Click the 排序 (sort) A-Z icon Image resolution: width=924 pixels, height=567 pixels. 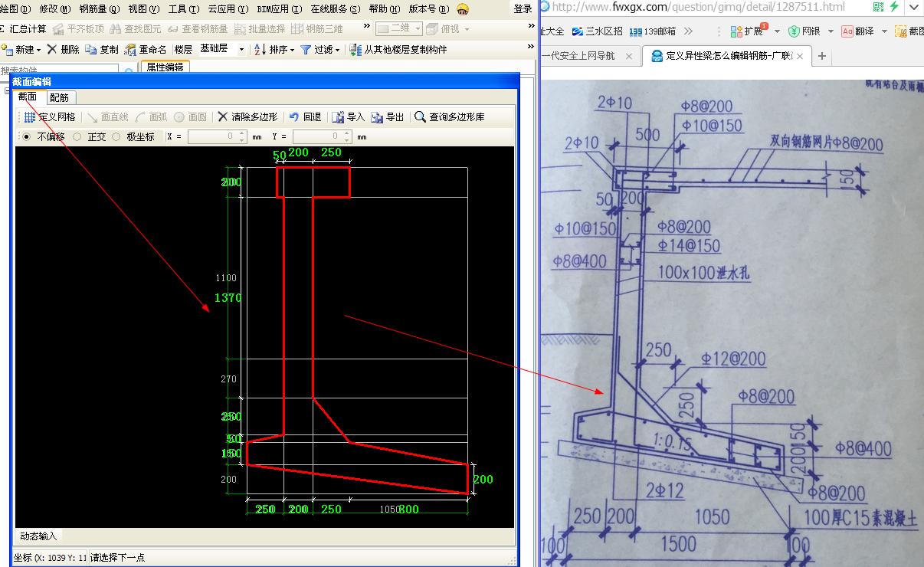click(260, 49)
